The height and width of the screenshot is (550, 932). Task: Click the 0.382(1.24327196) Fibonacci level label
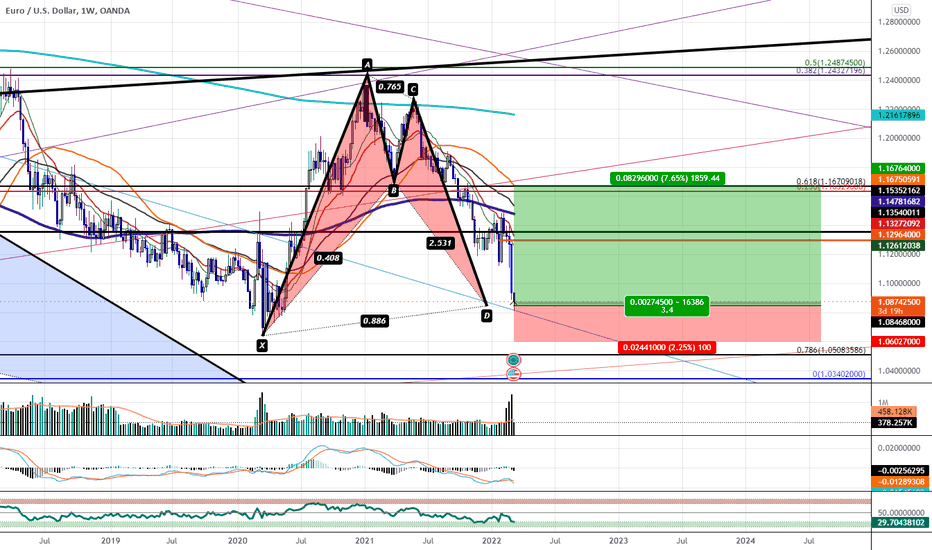pyautogui.click(x=831, y=71)
